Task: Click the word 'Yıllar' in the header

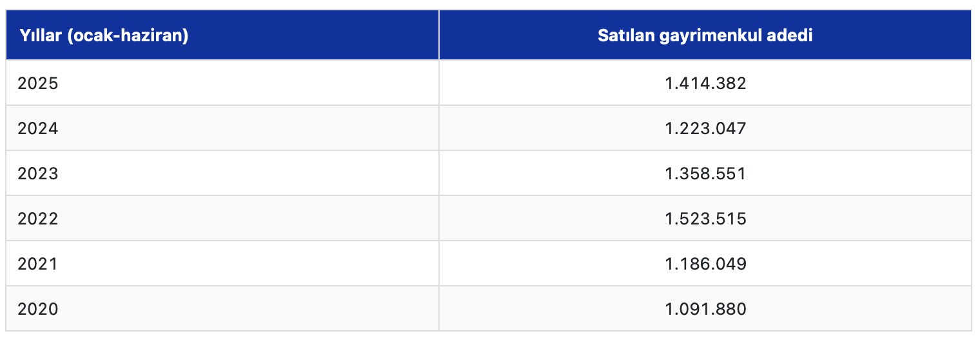Action: coord(39,35)
